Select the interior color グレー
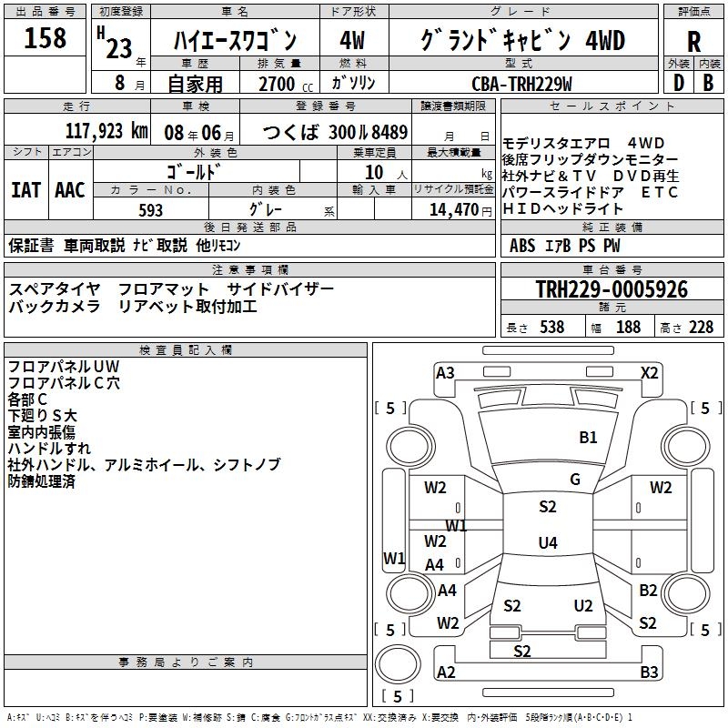 tap(266, 209)
